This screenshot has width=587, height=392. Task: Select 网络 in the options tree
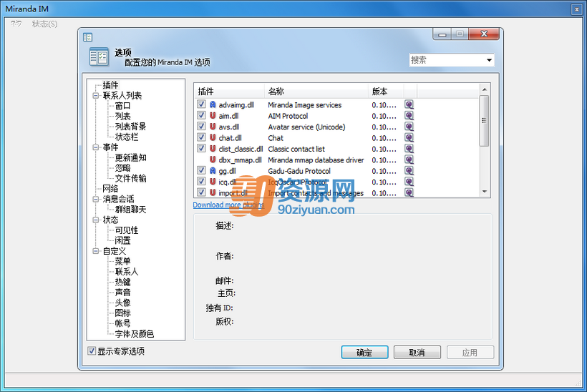110,189
